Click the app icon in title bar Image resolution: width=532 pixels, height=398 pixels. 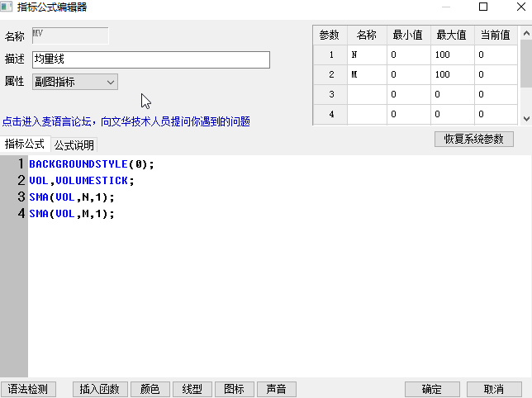coord(7,7)
